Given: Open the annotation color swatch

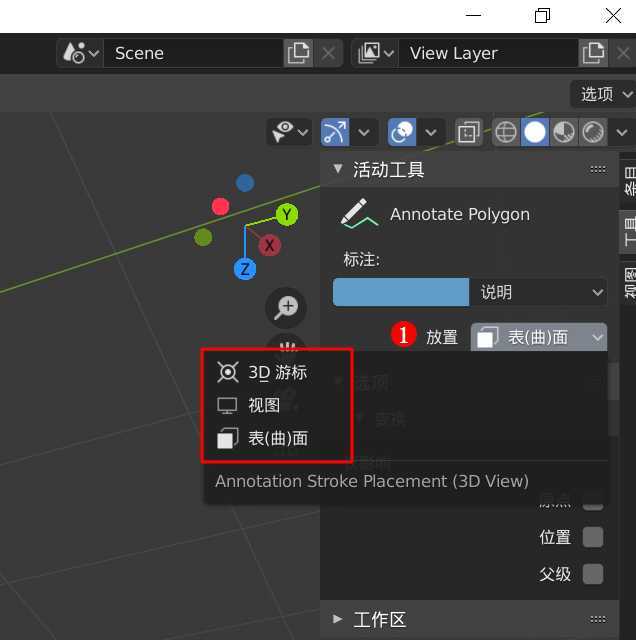Looking at the screenshot, I should tap(401, 292).
